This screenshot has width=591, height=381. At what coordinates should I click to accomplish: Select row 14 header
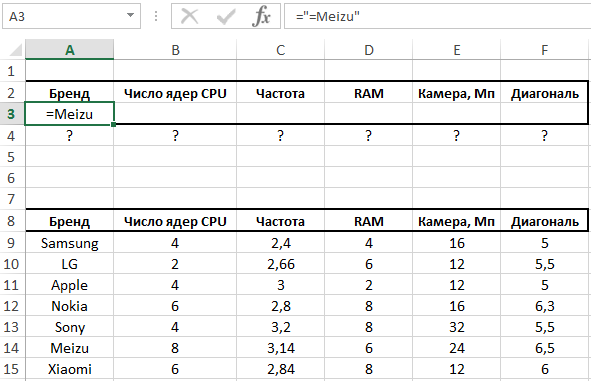pos(11,348)
